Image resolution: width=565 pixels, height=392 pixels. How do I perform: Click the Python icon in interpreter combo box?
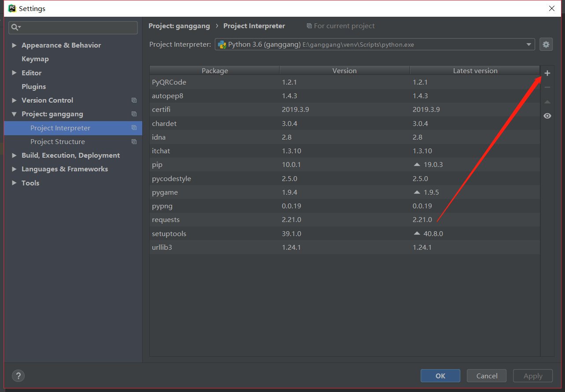tap(222, 44)
